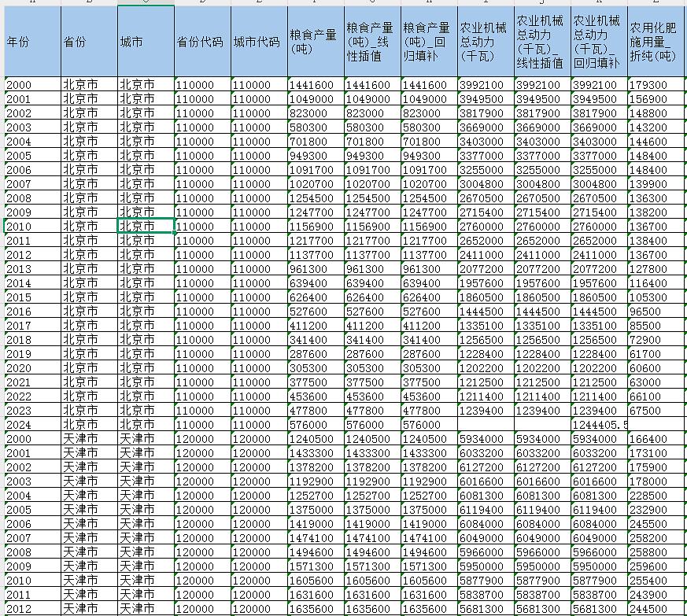
Task: Select the 城市代码 header cell
Action: click(x=260, y=42)
